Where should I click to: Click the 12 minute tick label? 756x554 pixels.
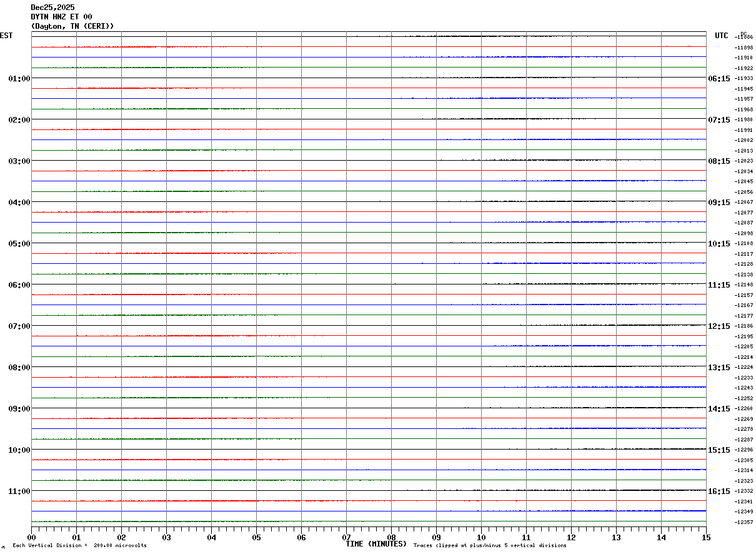coord(571,537)
